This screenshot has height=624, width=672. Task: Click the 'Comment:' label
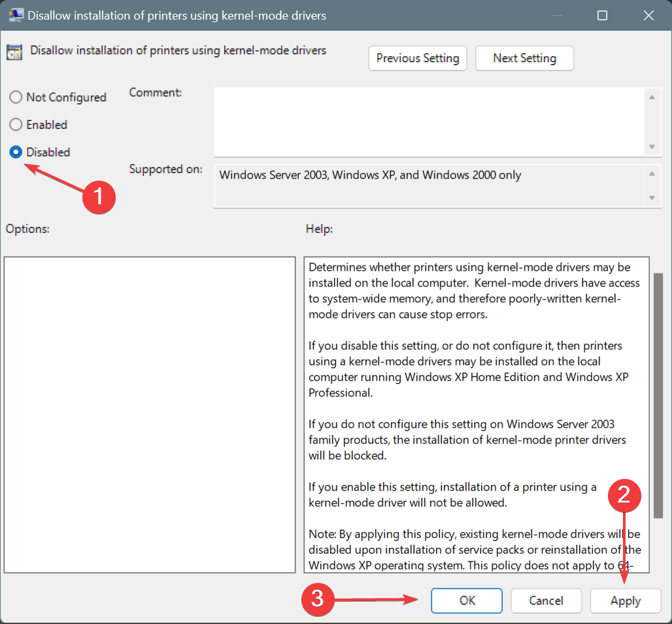[x=155, y=93]
